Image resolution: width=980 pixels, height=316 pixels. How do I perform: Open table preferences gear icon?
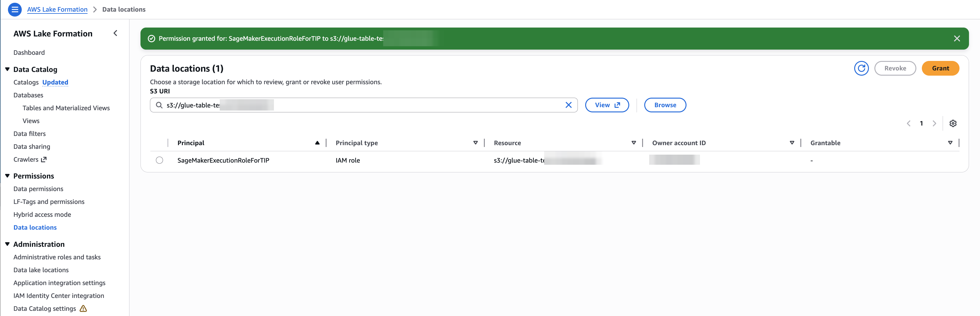pos(953,123)
